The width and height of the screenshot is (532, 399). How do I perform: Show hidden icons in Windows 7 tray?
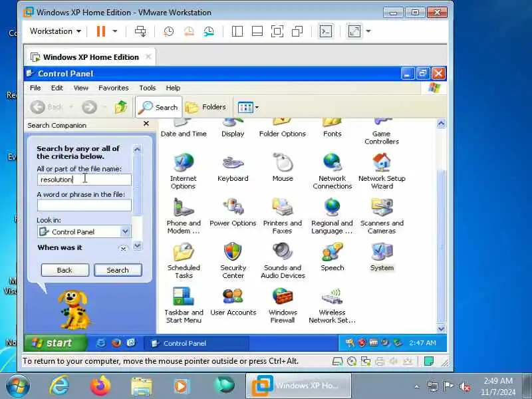click(417, 386)
